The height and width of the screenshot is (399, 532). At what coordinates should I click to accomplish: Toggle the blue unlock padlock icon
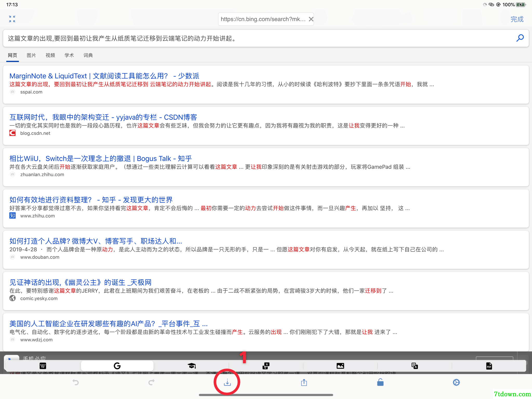(380, 382)
